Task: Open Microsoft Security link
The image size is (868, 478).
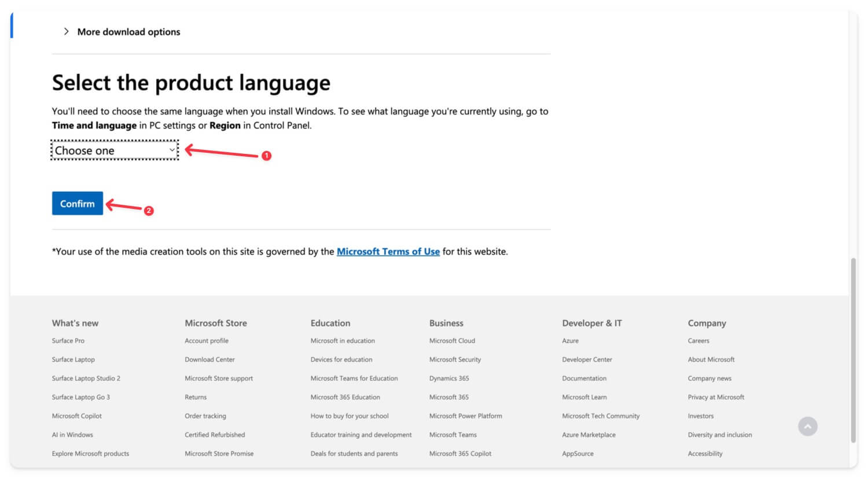Action: click(x=455, y=359)
